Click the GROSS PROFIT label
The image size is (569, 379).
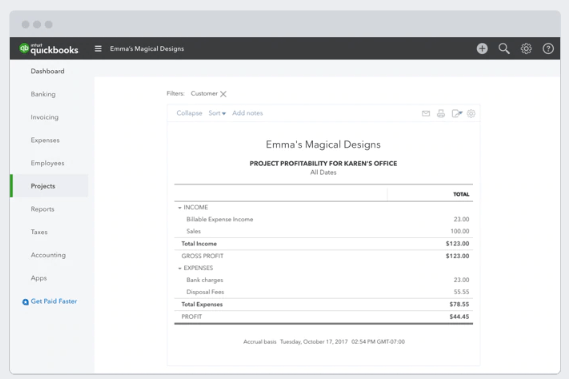pos(202,256)
